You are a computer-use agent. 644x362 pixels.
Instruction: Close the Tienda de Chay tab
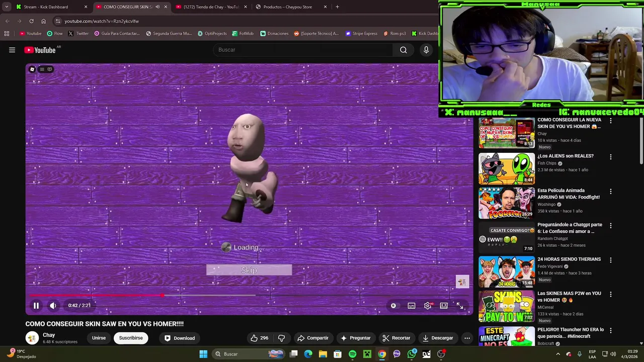(246, 7)
